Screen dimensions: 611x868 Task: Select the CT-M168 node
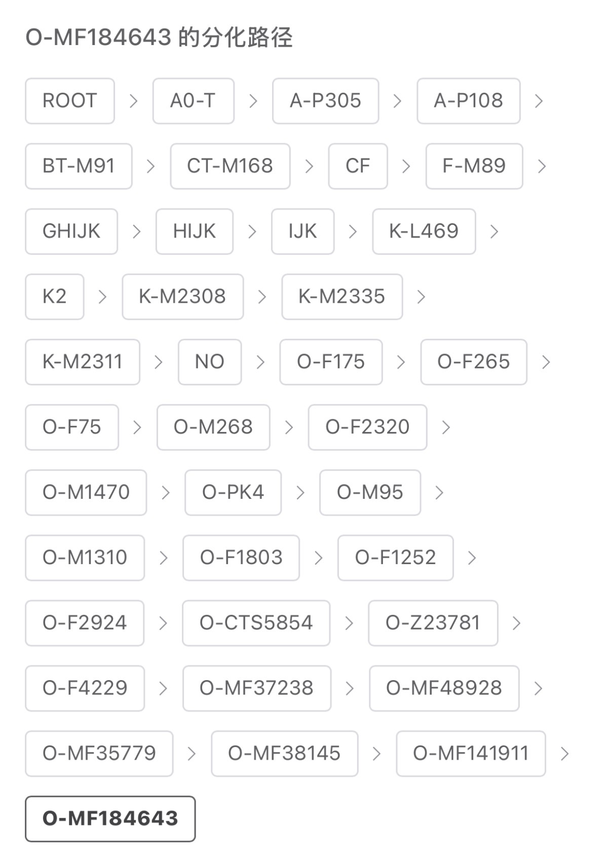[230, 166]
